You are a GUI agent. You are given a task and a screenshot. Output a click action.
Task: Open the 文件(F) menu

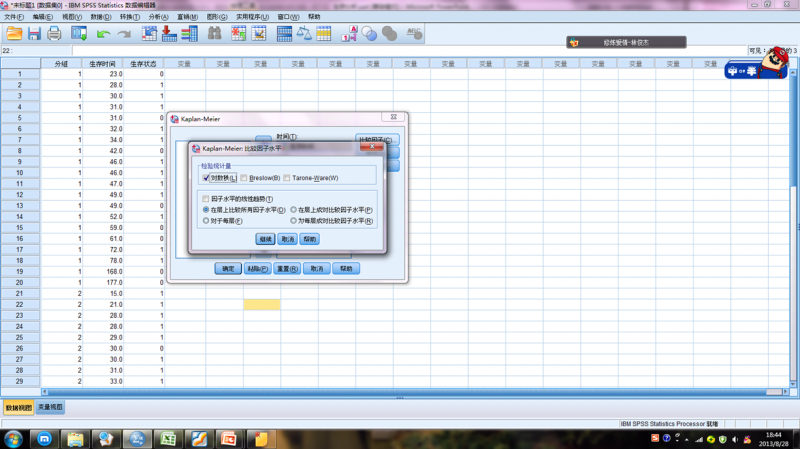[x=14, y=17]
